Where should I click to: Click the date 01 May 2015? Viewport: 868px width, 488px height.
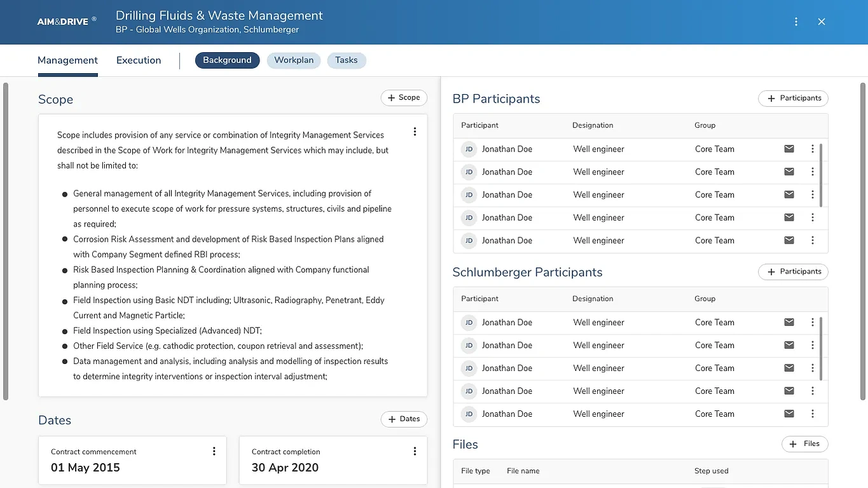tap(85, 468)
